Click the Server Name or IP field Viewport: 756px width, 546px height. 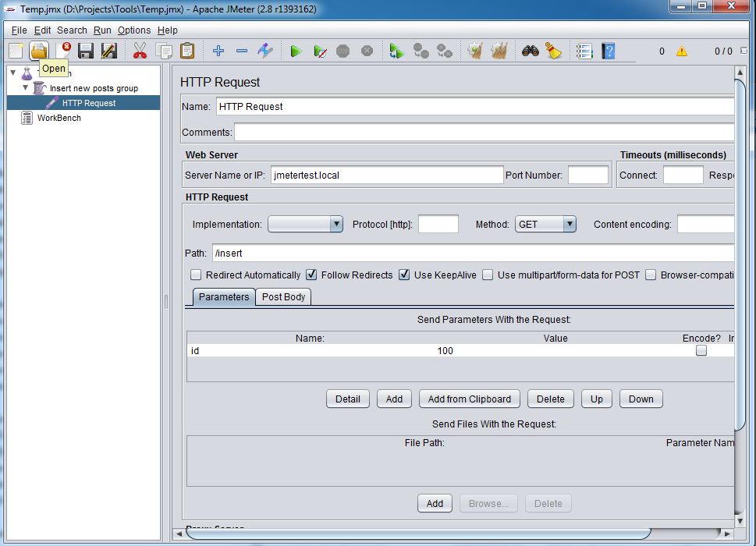387,175
